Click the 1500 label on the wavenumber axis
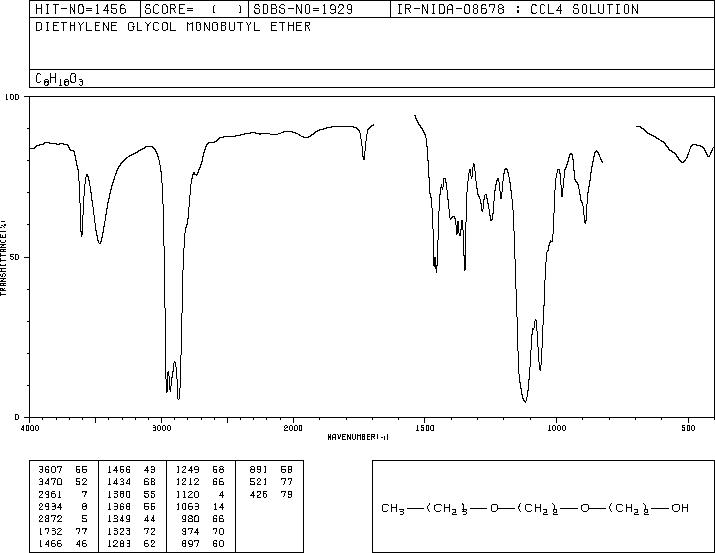This screenshot has height=553, width=715. (425, 428)
